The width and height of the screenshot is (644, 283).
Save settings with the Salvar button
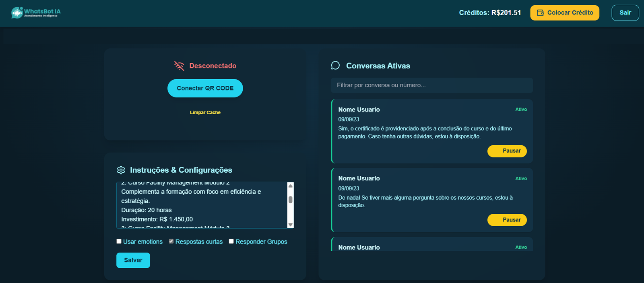click(133, 260)
